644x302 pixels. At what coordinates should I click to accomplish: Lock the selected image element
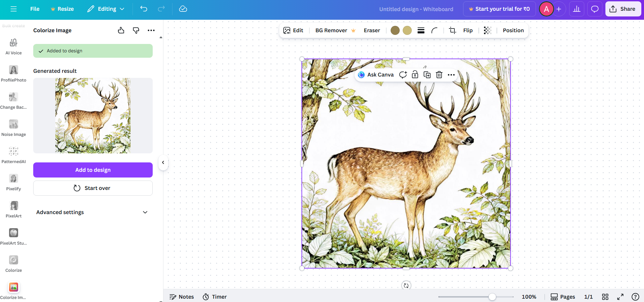click(x=415, y=75)
